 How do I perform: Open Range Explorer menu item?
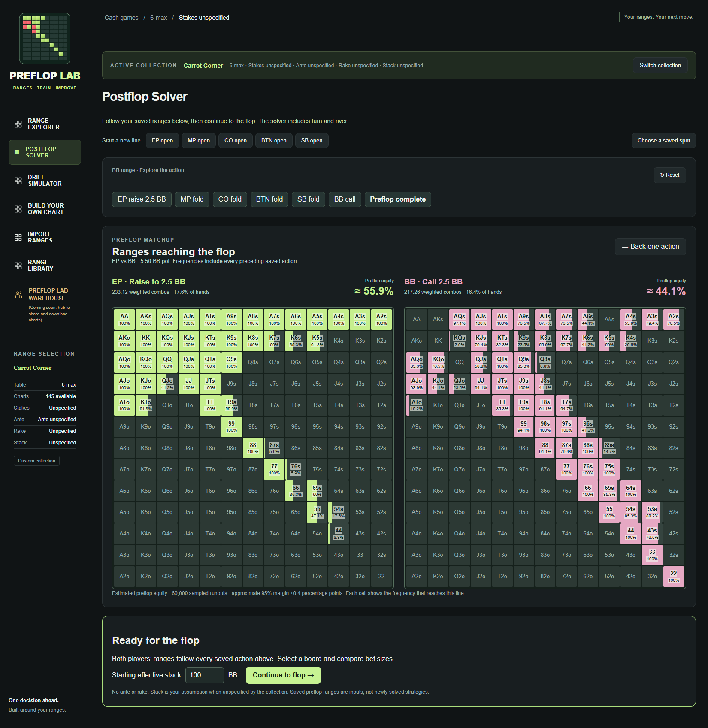pos(45,124)
